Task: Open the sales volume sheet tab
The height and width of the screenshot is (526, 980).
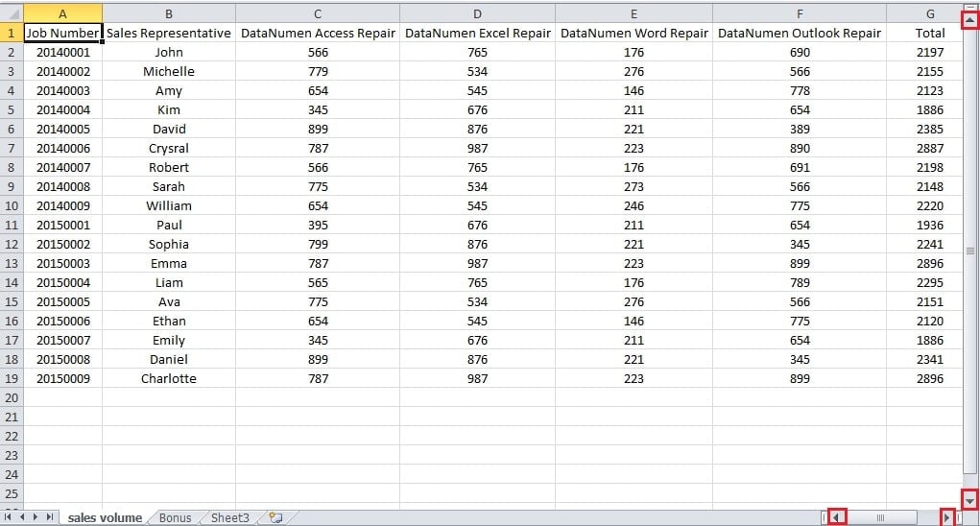Action: (105, 518)
